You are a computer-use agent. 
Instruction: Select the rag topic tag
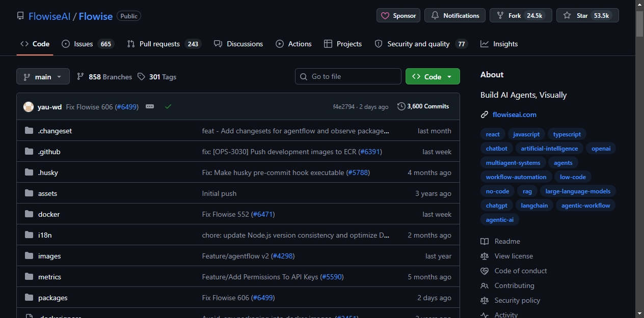(x=527, y=191)
